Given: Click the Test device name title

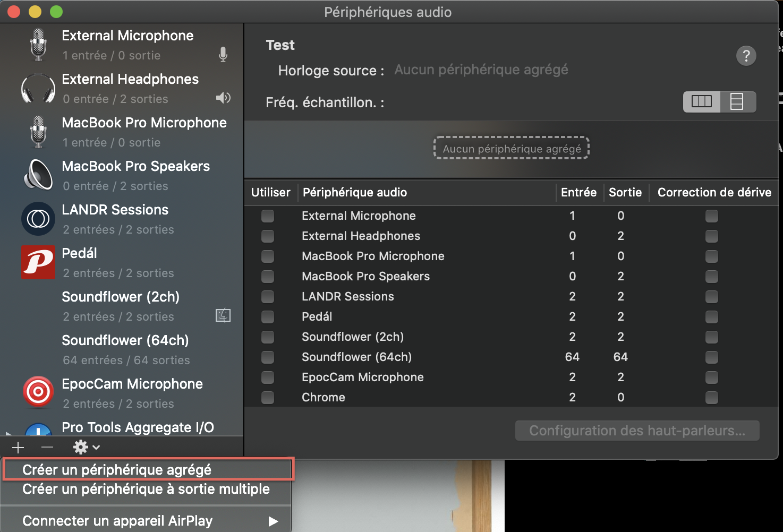Looking at the screenshot, I should click(280, 45).
